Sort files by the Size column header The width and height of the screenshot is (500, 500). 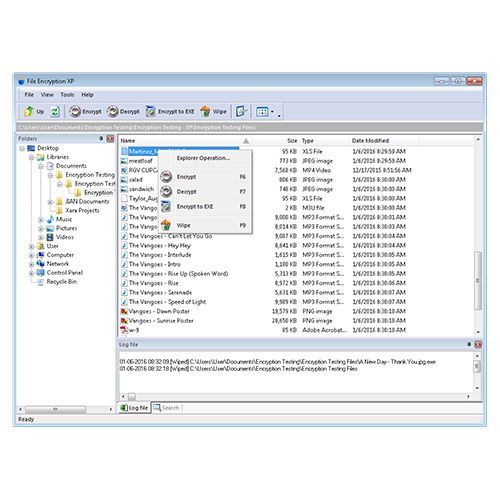292,141
